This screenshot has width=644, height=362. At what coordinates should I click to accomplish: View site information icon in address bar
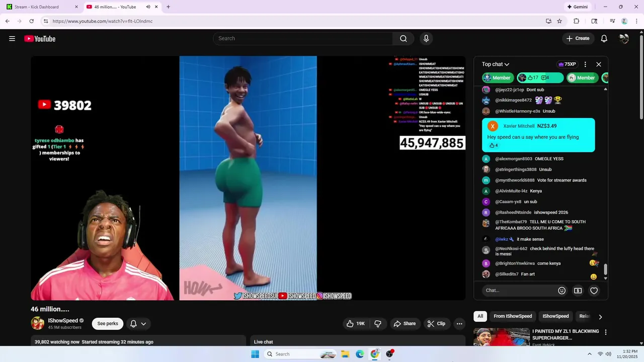[46, 21]
